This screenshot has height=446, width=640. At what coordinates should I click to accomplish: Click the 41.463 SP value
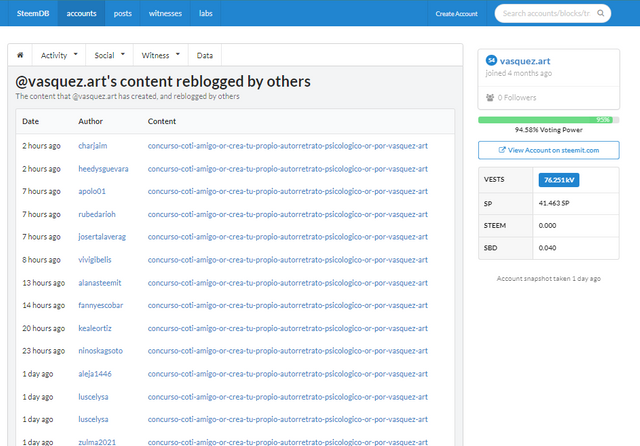pos(554,203)
